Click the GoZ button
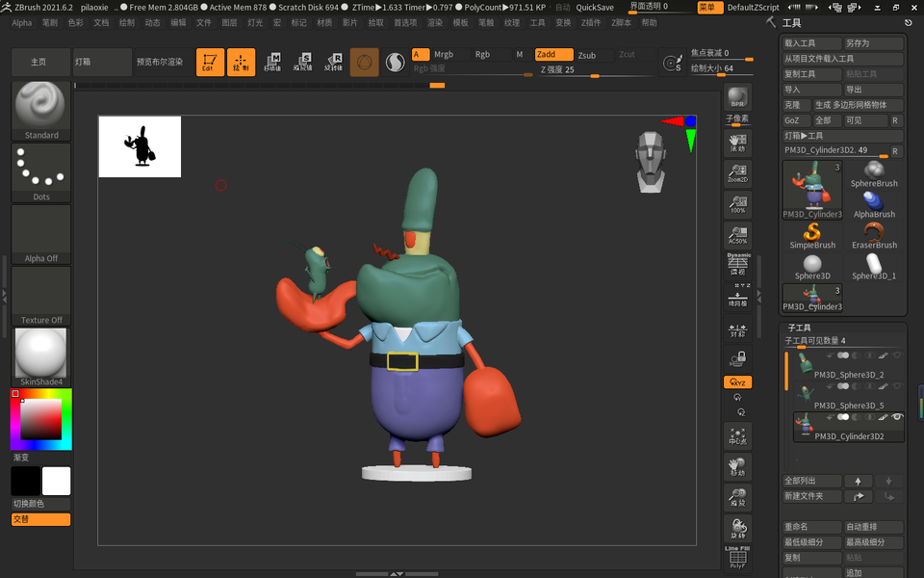This screenshot has height=578, width=924. click(797, 120)
